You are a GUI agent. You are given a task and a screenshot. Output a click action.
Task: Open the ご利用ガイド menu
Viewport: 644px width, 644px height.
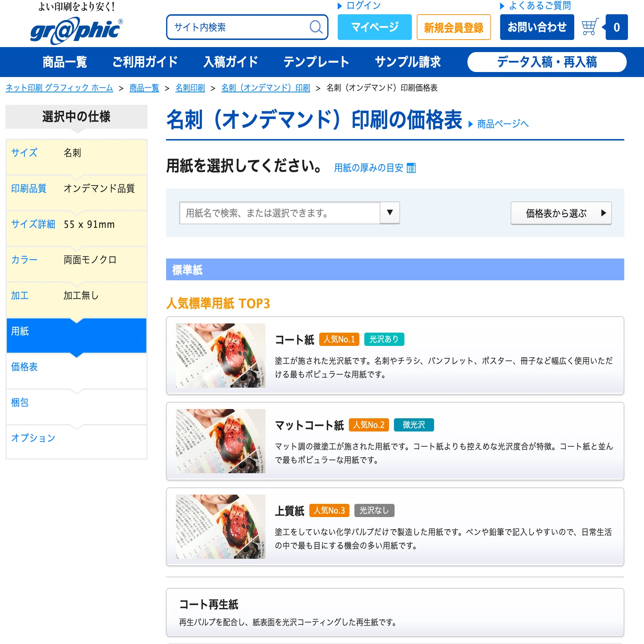(x=145, y=62)
